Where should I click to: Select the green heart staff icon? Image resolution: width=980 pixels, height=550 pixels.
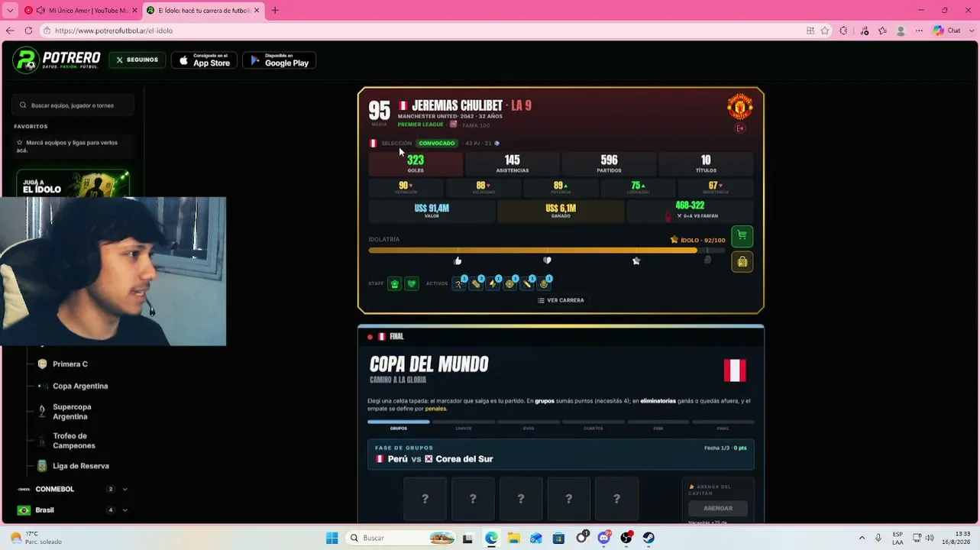click(411, 283)
